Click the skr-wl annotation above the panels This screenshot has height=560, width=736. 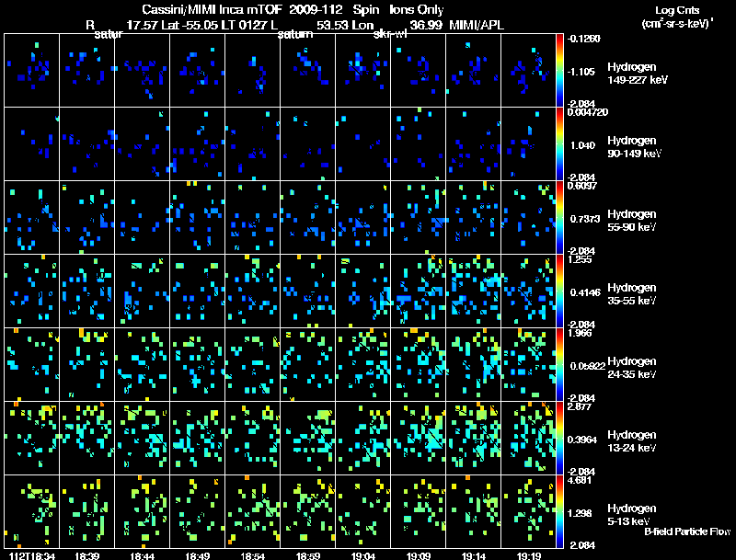coord(390,34)
